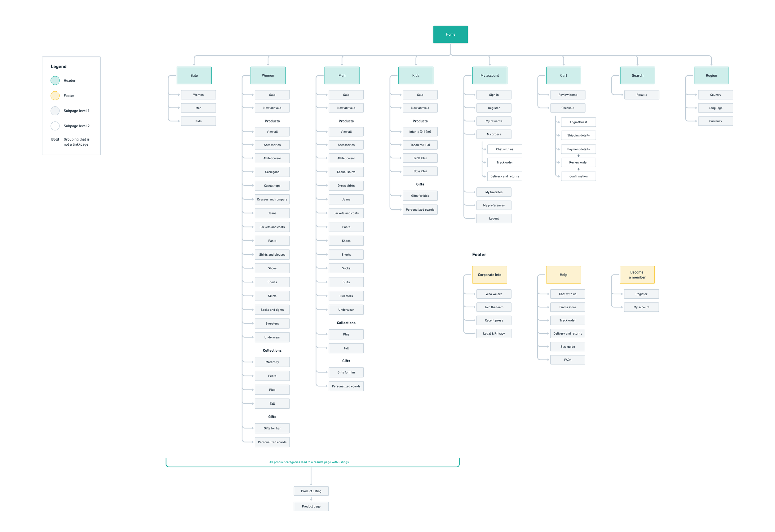Viewport: 775px width, 532px height.
Task: Select Legal & Privacy box
Action: pyautogui.click(x=494, y=333)
